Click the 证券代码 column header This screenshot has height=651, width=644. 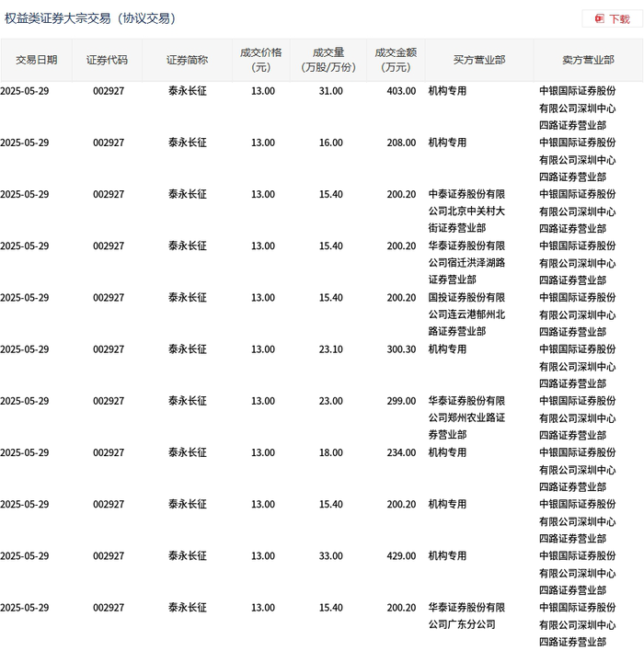click(107, 60)
